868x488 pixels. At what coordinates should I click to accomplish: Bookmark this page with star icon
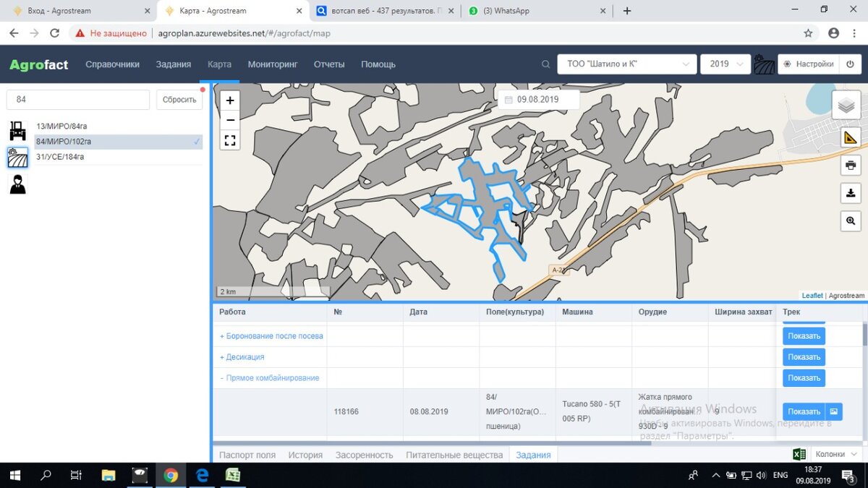coord(808,33)
